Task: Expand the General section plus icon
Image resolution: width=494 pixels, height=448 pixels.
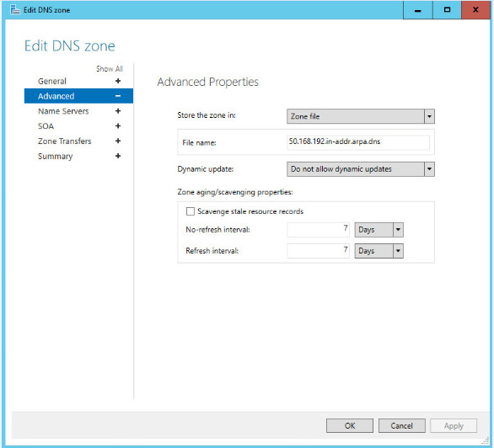Action: (x=118, y=81)
